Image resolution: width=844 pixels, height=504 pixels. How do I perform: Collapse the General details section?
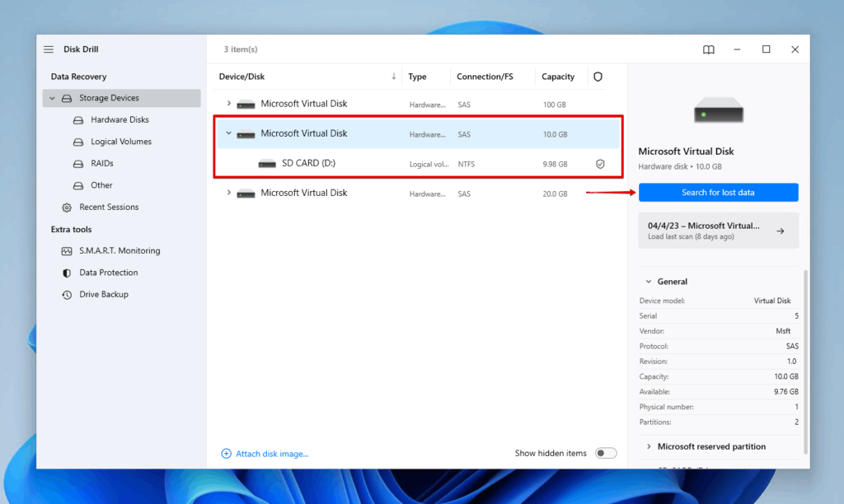coord(649,281)
